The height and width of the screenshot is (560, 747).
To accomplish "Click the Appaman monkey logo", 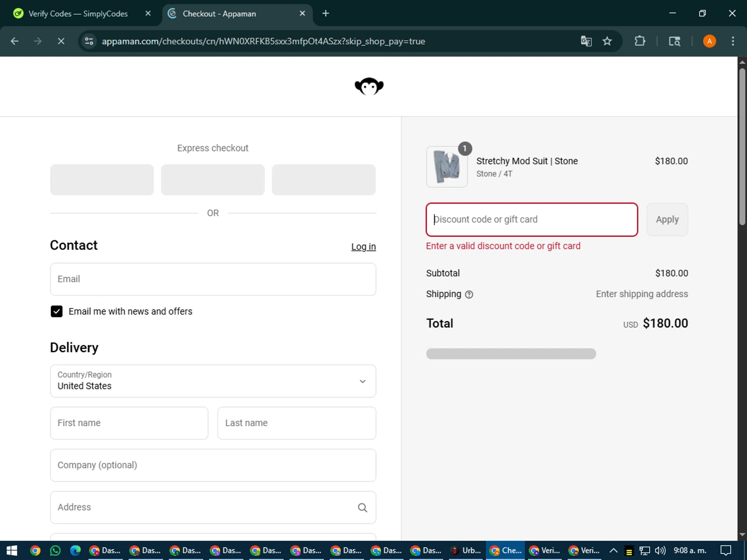I will point(369,86).
